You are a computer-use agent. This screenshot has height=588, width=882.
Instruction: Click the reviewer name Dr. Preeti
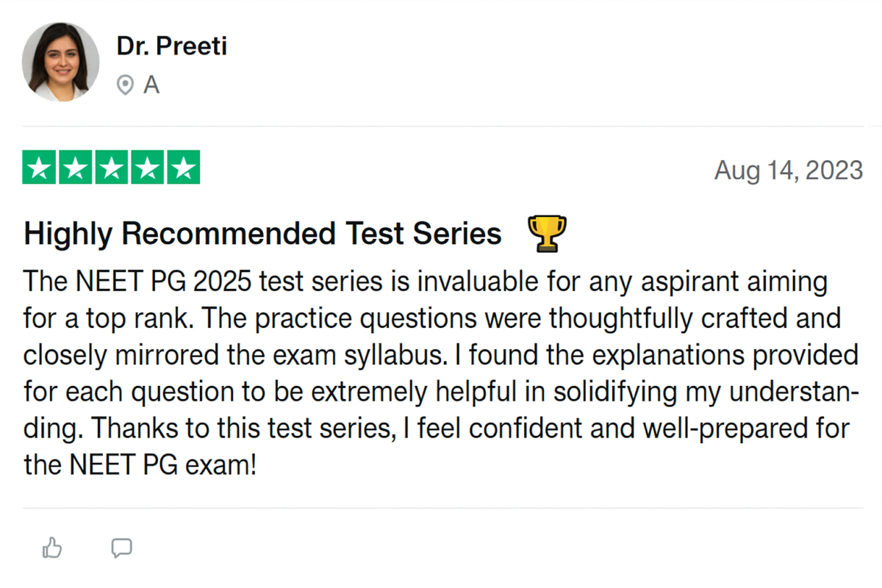[172, 46]
